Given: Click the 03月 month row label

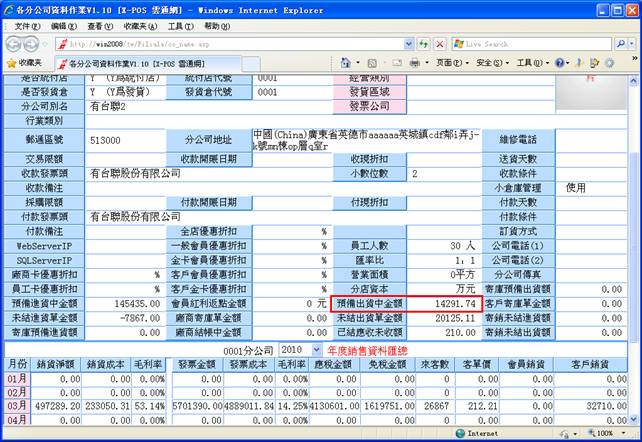Looking at the screenshot, I should point(18,407).
